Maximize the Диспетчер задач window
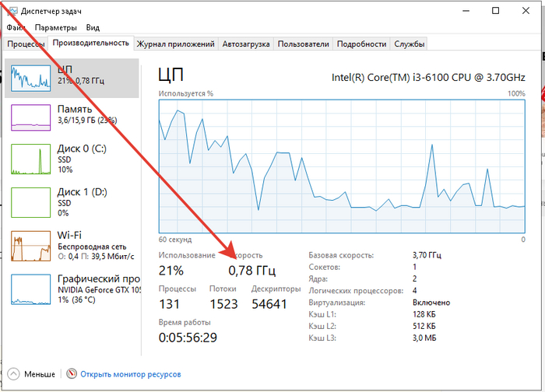Image resolution: width=545 pixels, height=392 pixels. [x=496, y=11]
